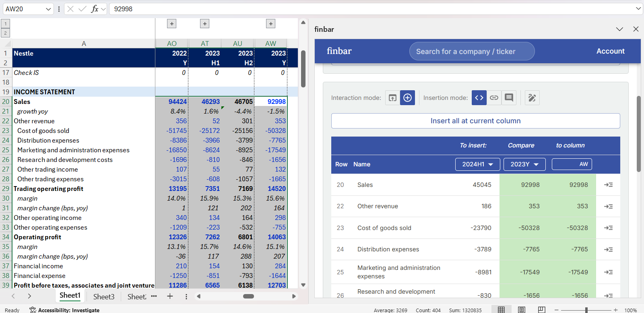
Task: Switch to Page Layout view in status bar
Action: [x=521, y=310]
